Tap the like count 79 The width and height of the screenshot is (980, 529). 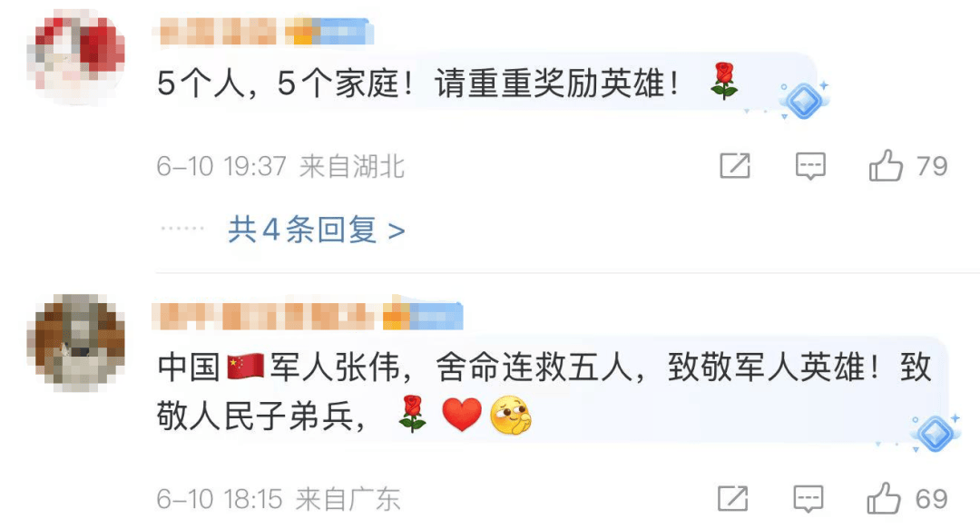pyautogui.click(x=932, y=166)
